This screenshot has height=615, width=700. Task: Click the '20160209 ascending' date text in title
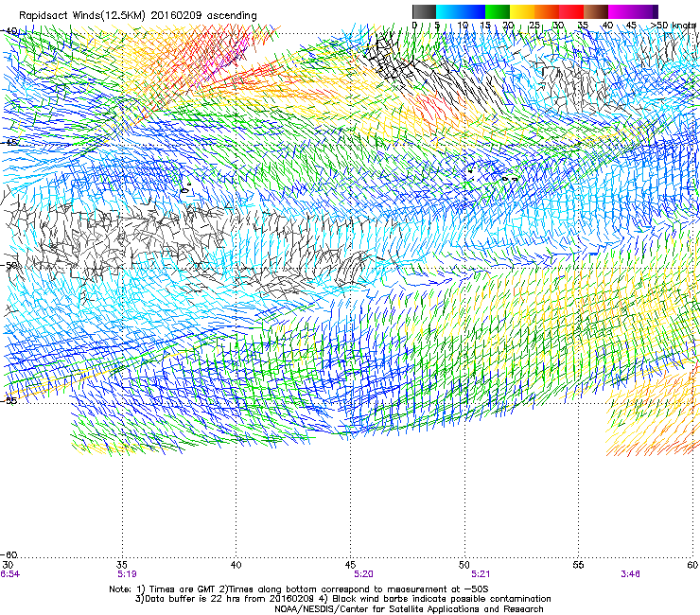coord(203,16)
